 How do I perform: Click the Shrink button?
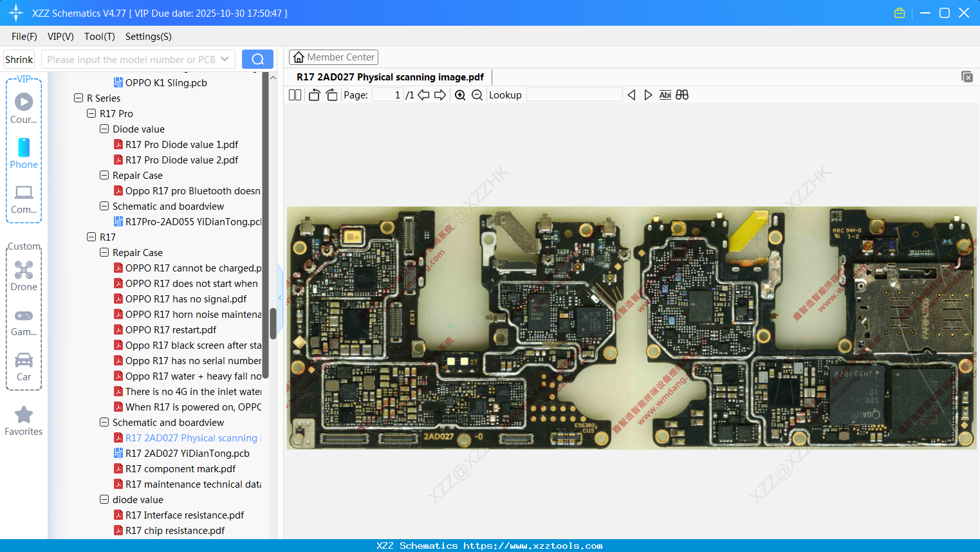(19, 59)
